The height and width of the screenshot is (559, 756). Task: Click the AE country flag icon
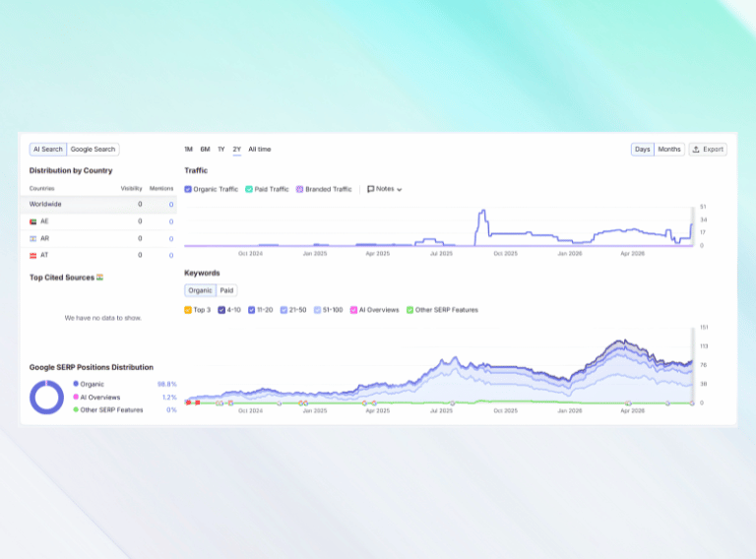point(33,221)
